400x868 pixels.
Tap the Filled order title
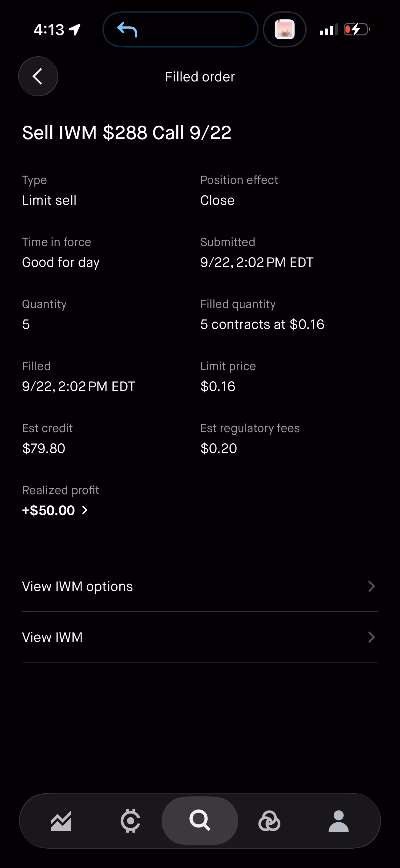point(200,77)
